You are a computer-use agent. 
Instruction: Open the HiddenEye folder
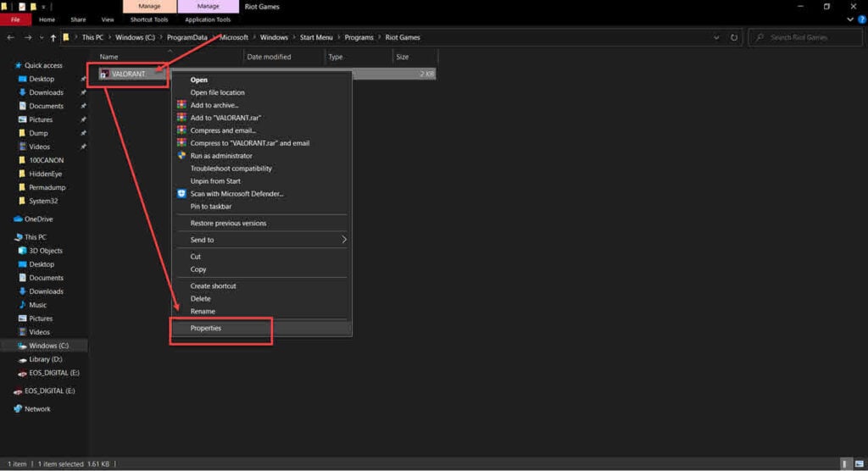point(46,174)
